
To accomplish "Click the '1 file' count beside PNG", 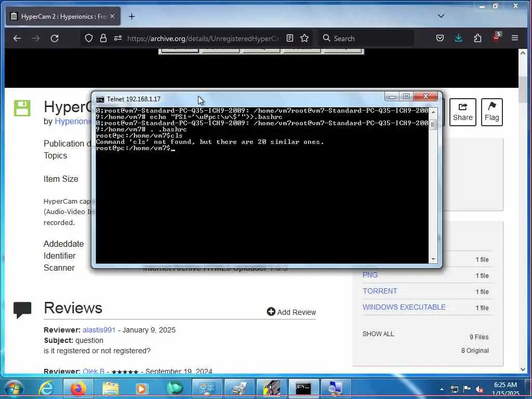I will [482, 276].
